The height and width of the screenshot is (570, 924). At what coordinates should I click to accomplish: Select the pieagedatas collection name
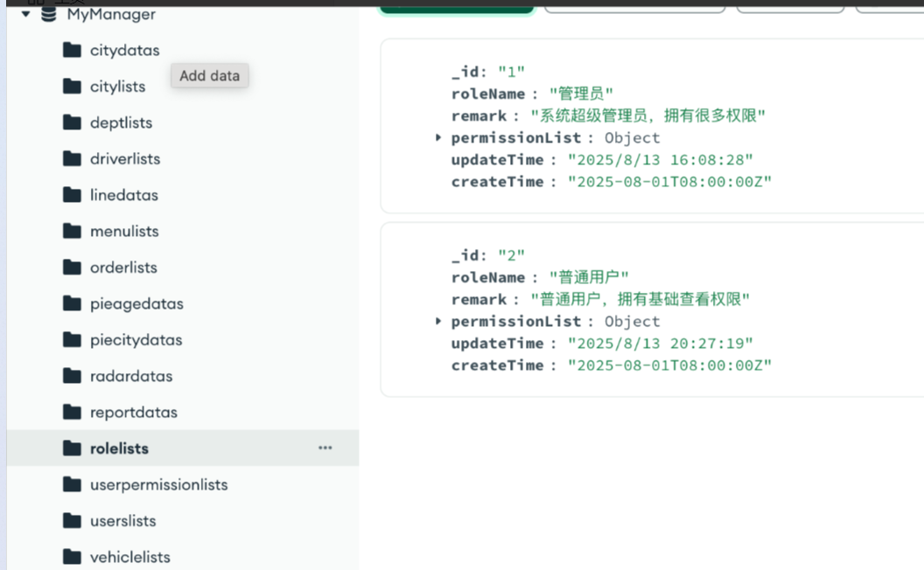[x=136, y=304]
